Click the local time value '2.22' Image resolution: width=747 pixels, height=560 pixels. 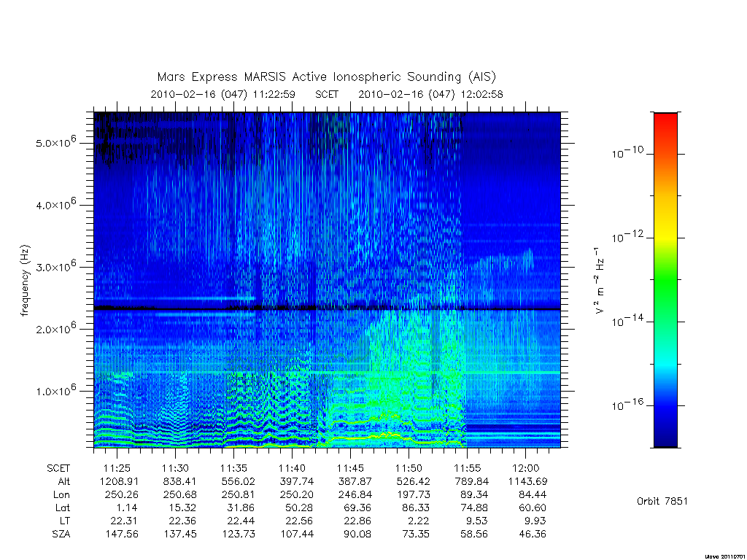[419, 521]
